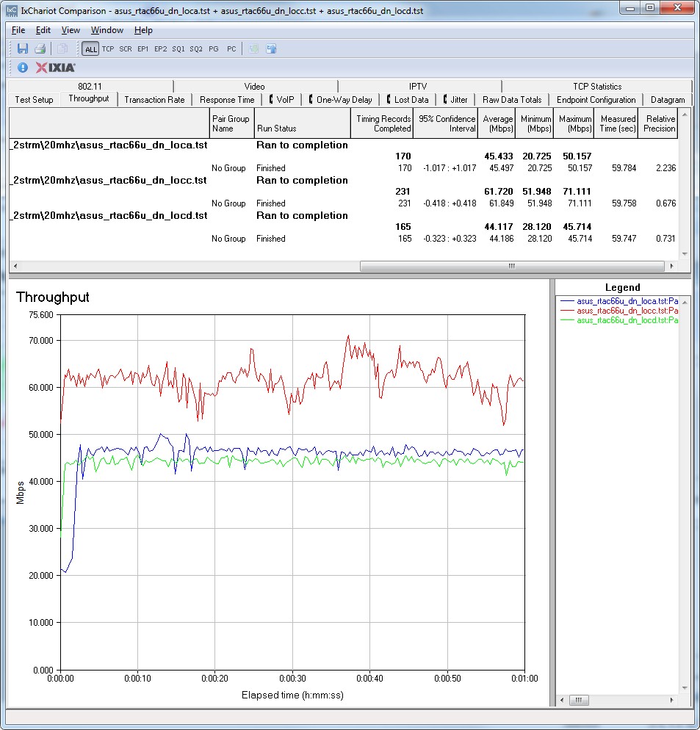Viewport: 700px width, 730px height.
Task: Open the Window menu
Action: (107, 30)
